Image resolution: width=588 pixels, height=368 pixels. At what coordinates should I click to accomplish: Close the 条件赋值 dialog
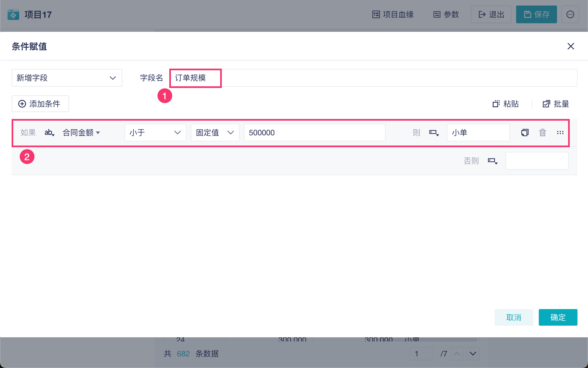pyautogui.click(x=571, y=46)
